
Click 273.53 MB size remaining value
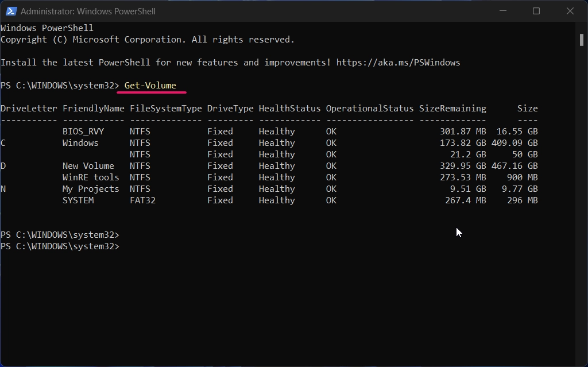[x=463, y=177]
